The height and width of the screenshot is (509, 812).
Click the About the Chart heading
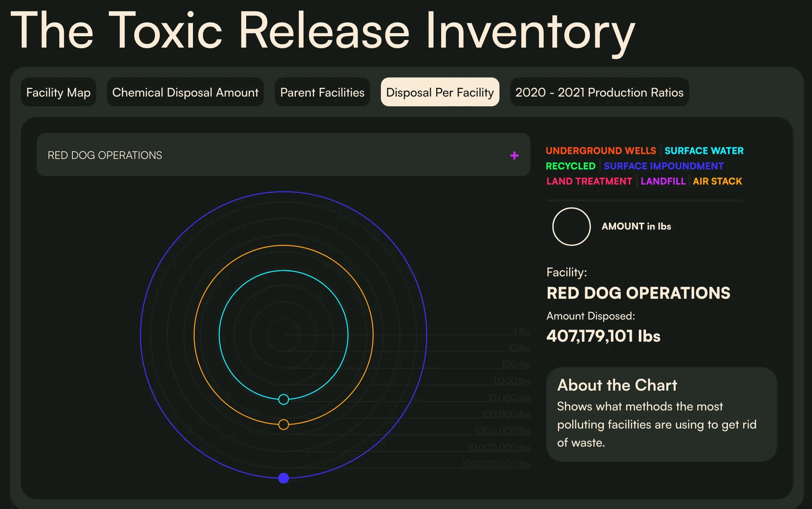point(617,385)
